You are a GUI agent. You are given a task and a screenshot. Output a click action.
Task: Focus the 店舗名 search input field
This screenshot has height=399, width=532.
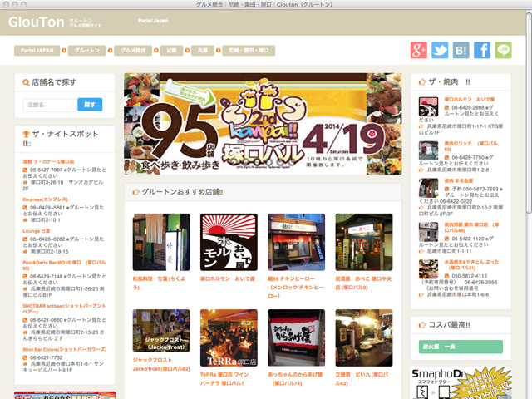coord(49,105)
